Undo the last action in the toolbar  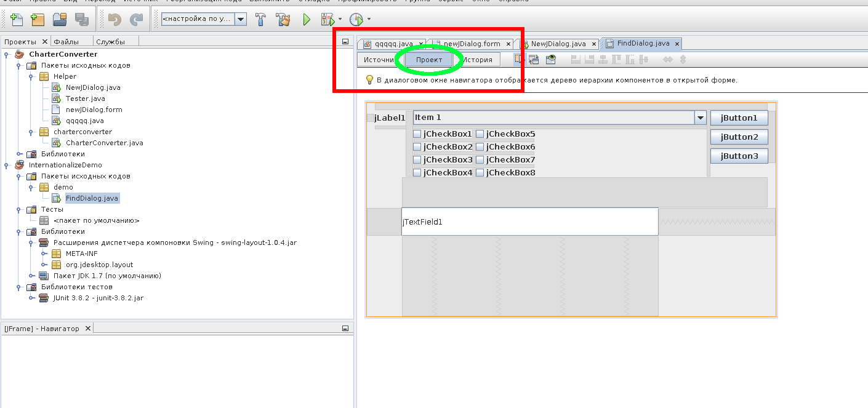[115, 20]
